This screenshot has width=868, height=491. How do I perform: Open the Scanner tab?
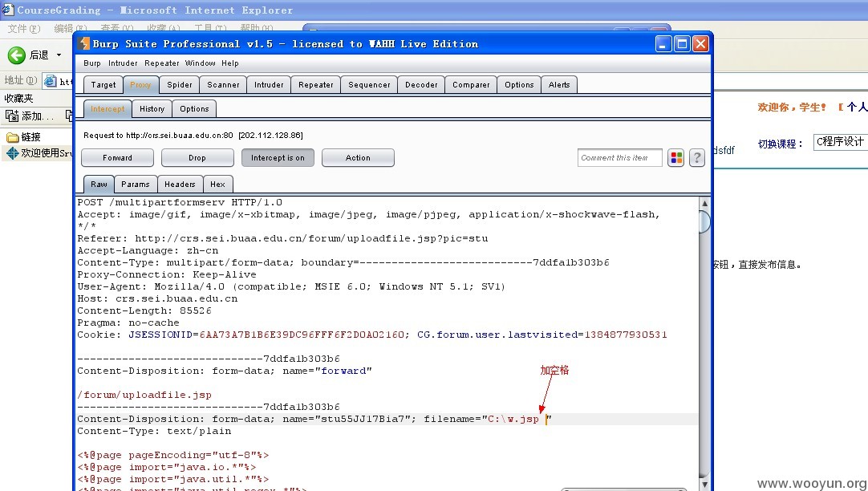click(x=223, y=85)
